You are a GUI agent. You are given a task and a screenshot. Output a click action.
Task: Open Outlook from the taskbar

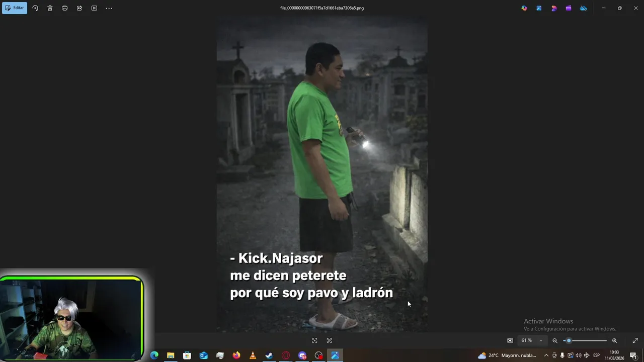pos(203,355)
